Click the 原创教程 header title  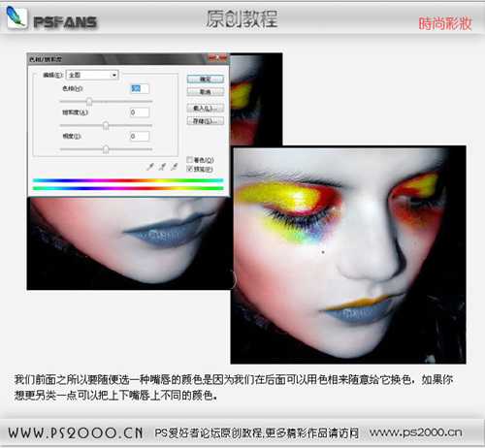point(242,18)
